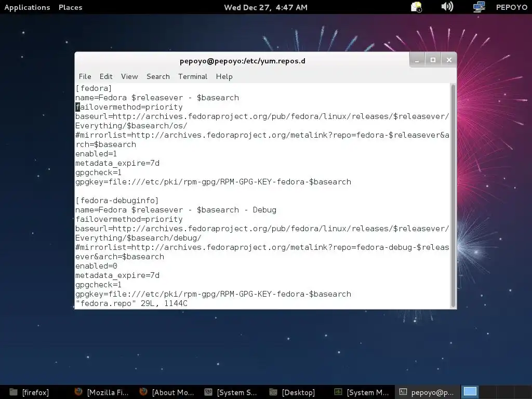Switch to the [Mozilla Fi... taskbar window

(x=102, y=392)
